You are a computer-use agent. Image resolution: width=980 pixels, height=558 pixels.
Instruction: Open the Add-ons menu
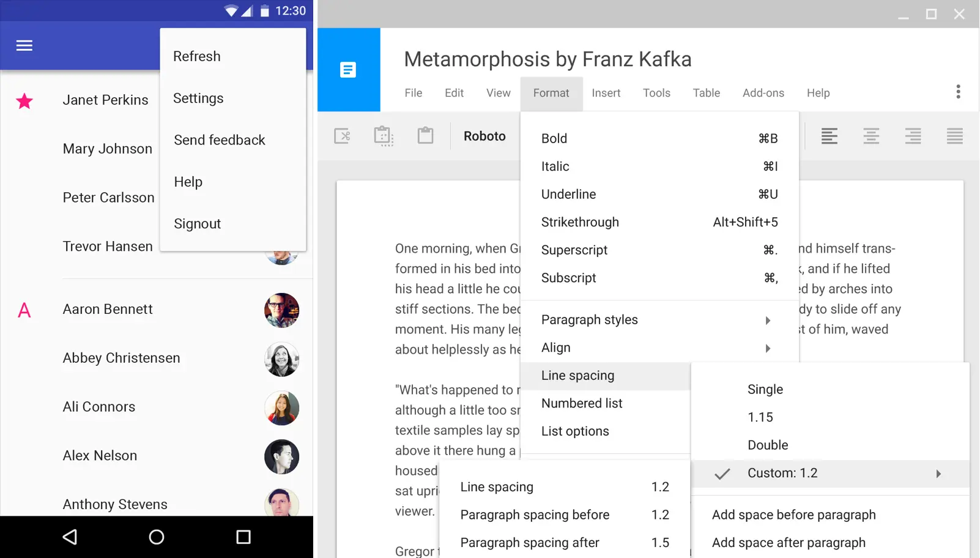763,93
